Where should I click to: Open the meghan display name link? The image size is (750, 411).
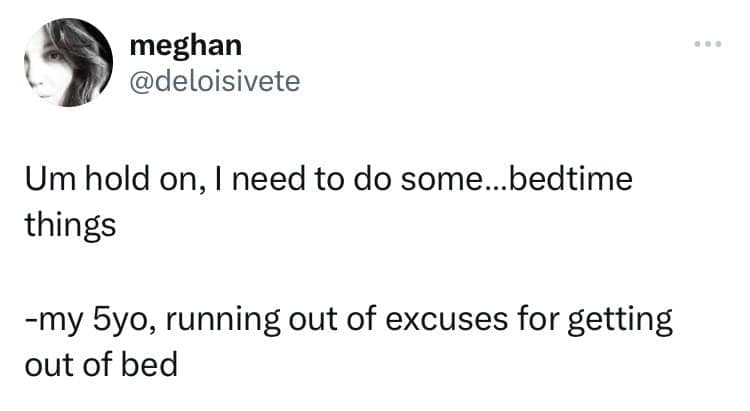coord(185,47)
